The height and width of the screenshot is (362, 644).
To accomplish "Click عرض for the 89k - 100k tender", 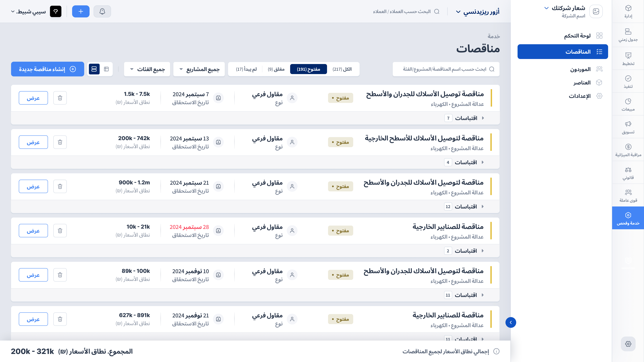I will pyautogui.click(x=33, y=275).
